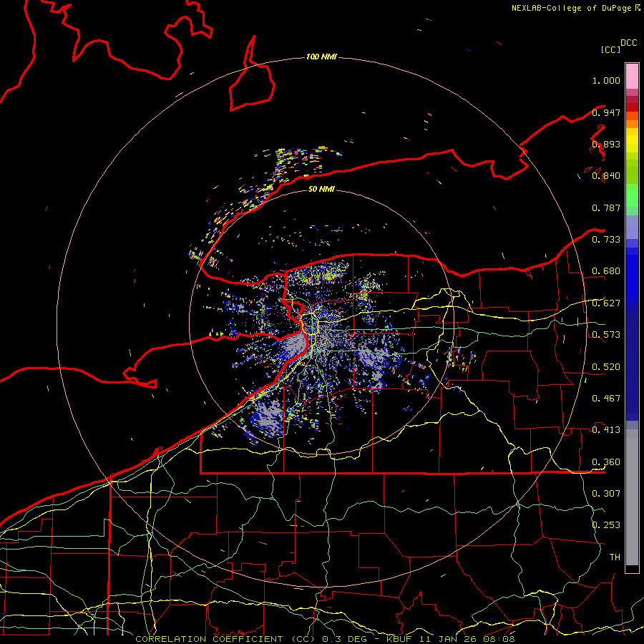Select the 0.573 scale value
Screen dimensions: 644x644
click(606, 335)
